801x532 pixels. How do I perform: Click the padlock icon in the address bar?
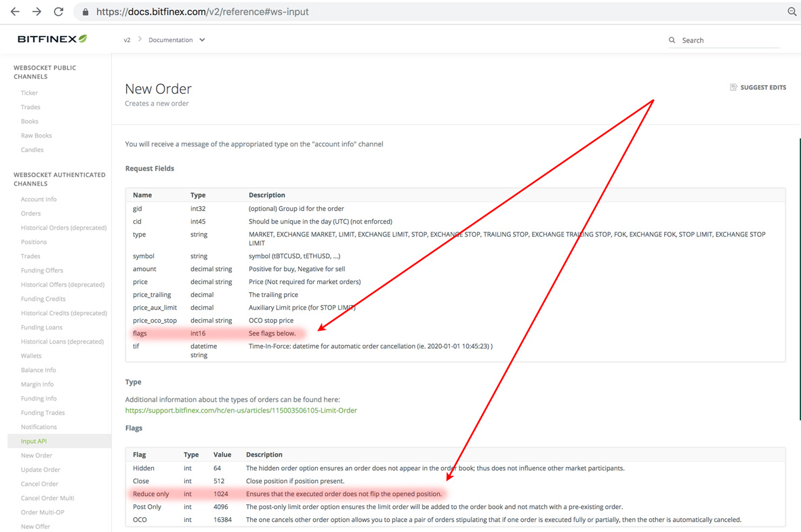click(x=84, y=12)
